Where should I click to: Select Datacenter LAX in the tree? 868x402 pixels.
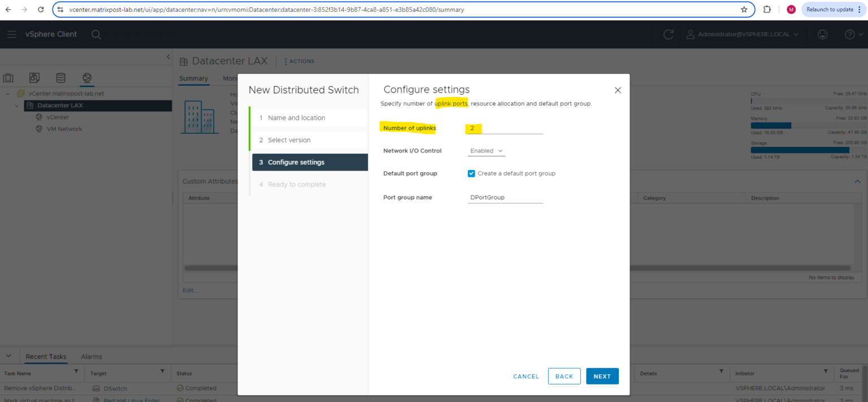[x=97, y=106]
